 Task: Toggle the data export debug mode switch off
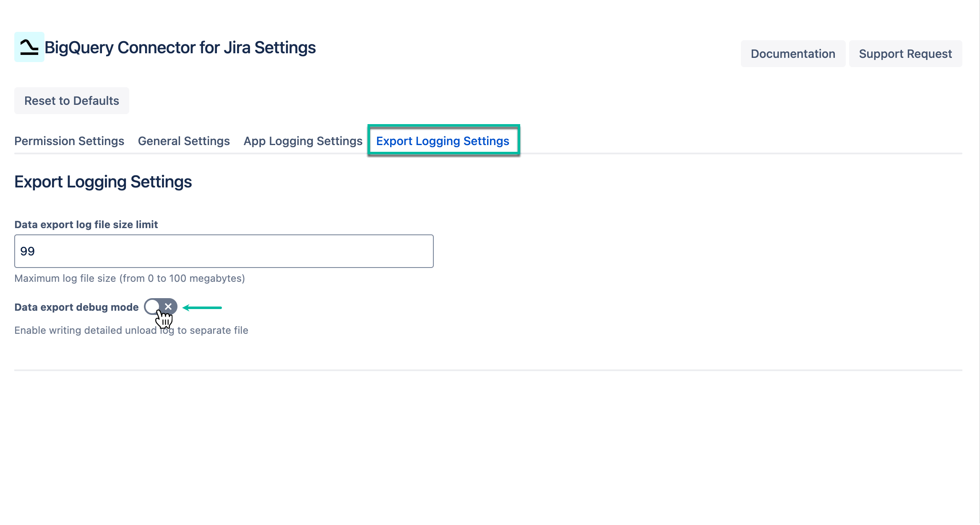pyautogui.click(x=161, y=307)
